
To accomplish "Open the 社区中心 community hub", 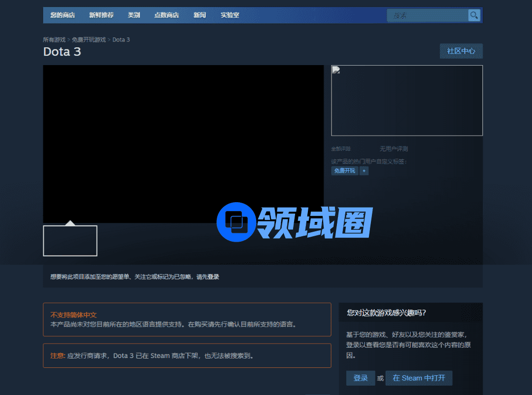I will [461, 51].
